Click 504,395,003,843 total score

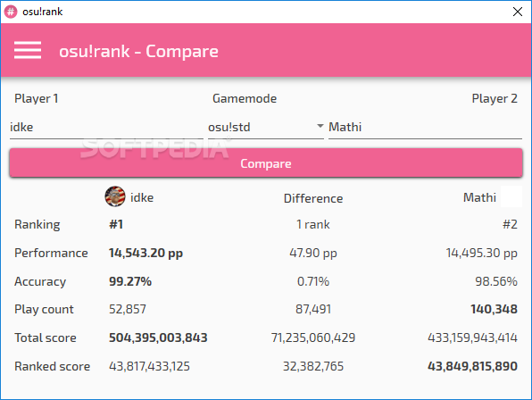click(x=158, y=337)
